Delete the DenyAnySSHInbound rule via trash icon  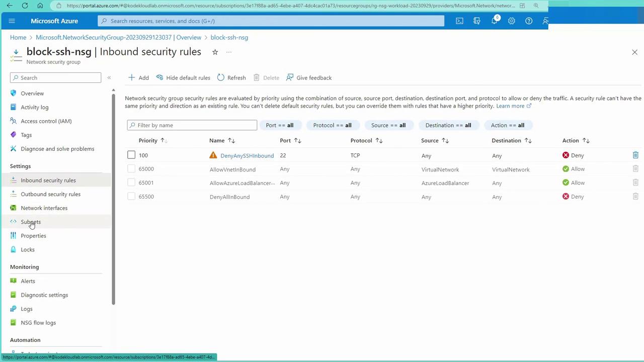click(x=635, y=155)
